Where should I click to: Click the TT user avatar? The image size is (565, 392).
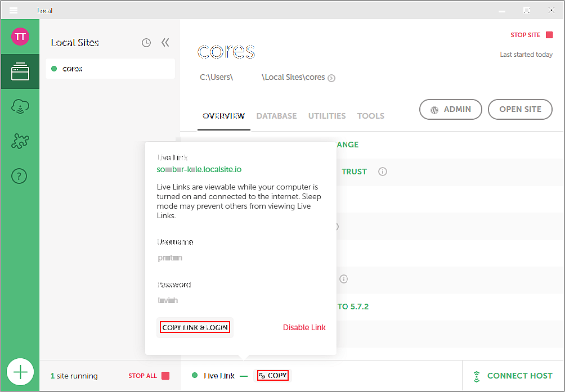point(20,37)
